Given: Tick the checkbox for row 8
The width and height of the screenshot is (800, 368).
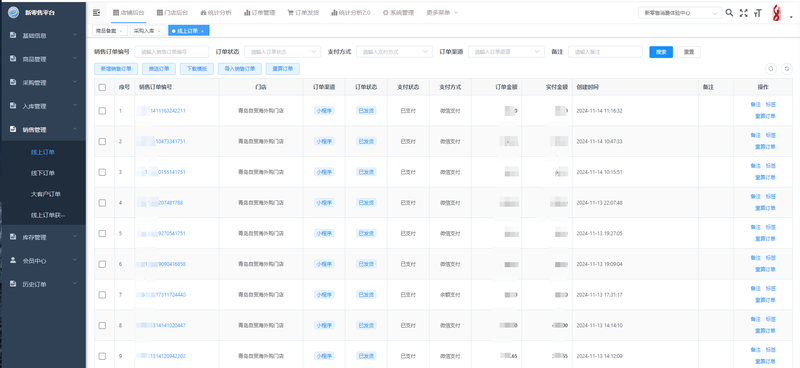Looking at the screenshot, I should tap(102, 326).
